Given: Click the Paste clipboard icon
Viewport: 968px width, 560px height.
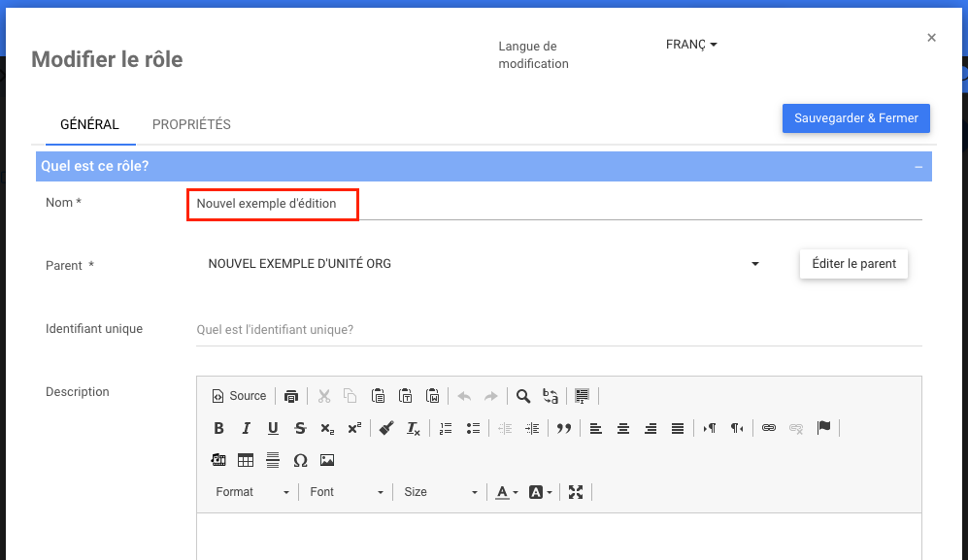Looking at the screenshot, I should pos(378,396).
